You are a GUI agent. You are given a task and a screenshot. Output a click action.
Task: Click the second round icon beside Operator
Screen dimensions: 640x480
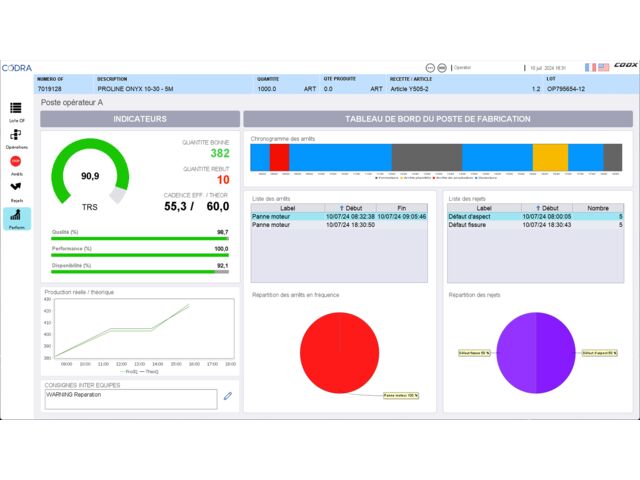click(x=443, y=67)
